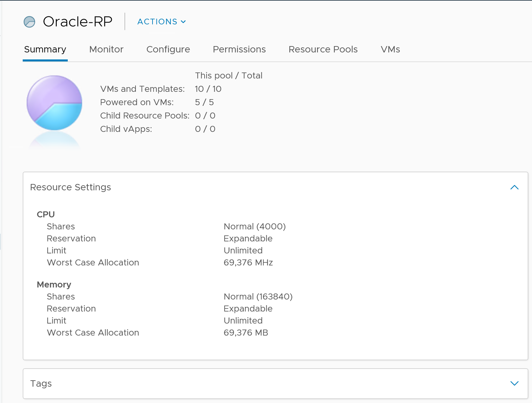Click the Memory Shares value Normal (163840)
Image resolution: width=532 pixels, height=403 pixels.
point(258,296)
